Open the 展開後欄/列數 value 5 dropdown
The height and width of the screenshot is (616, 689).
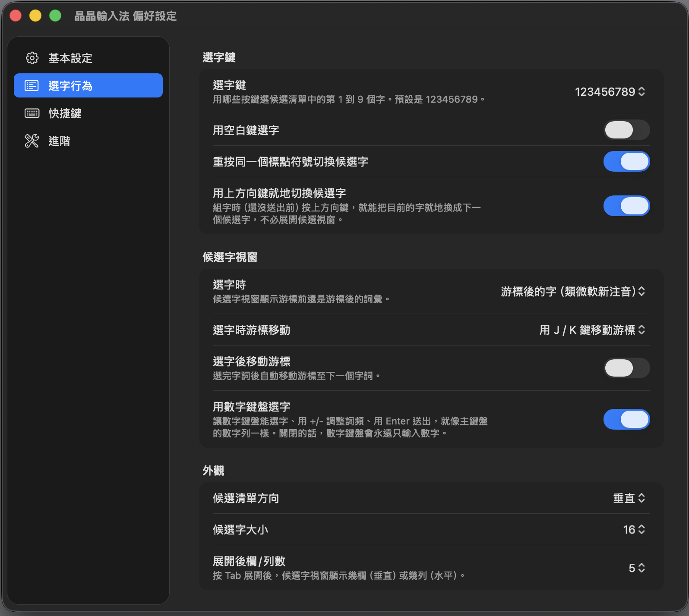(637, 568)
